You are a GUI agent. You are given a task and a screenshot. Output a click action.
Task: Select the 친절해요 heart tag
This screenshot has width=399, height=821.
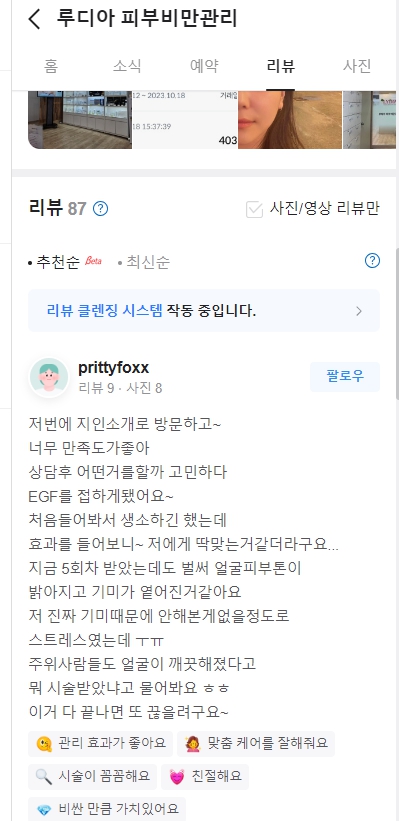(205, 776)
